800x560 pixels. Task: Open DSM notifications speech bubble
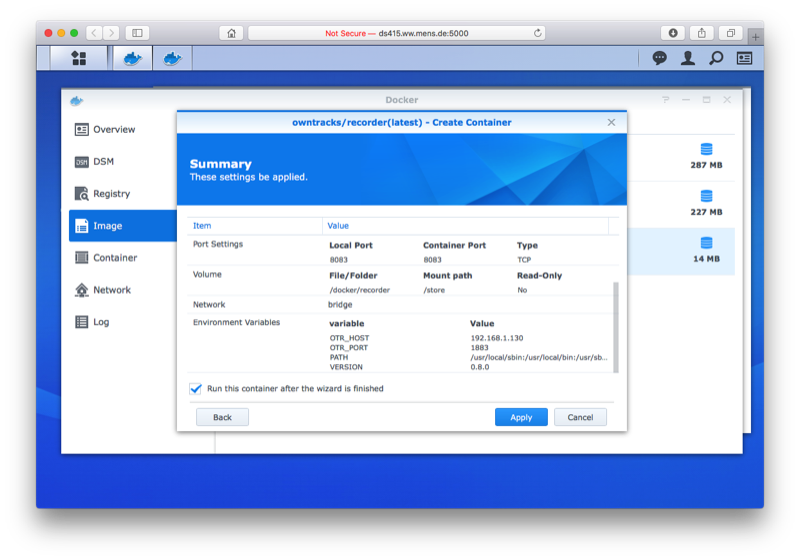click(659, 58)
